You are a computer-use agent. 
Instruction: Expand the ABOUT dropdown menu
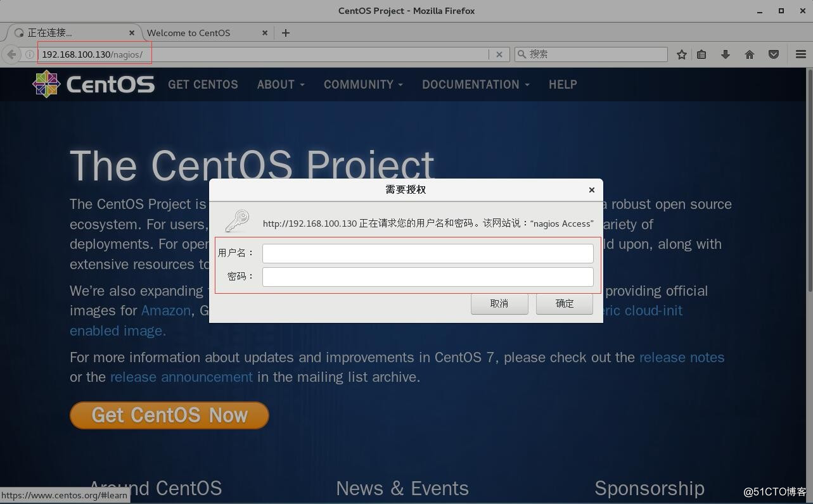tap(281, 84)
